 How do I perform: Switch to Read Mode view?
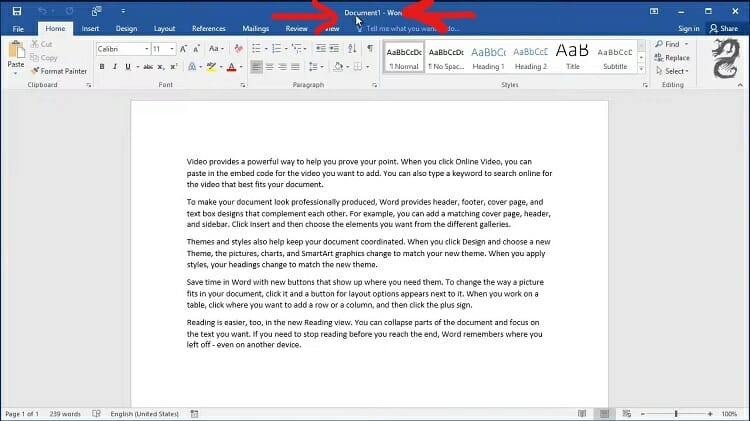point(582,414)
